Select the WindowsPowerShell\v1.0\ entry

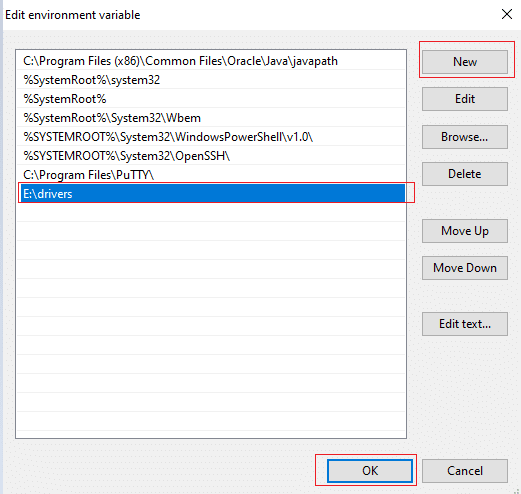click(211, 137)
